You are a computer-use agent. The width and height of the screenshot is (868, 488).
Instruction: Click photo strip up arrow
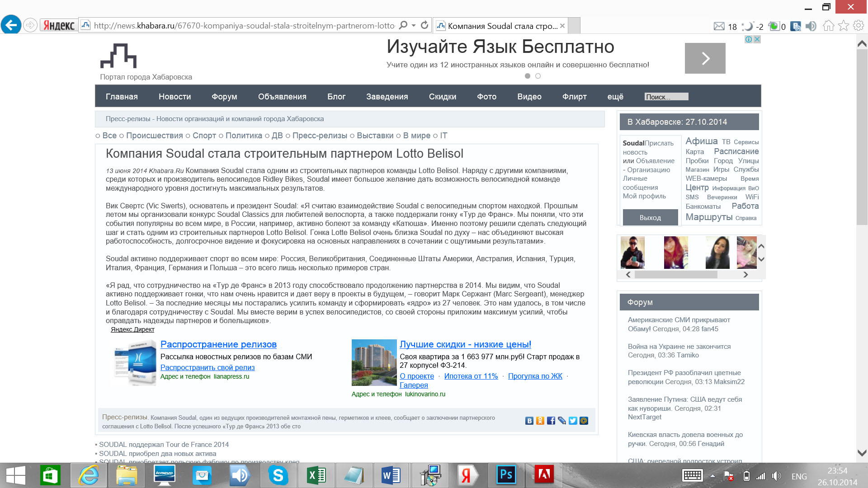tap(761, 246)
